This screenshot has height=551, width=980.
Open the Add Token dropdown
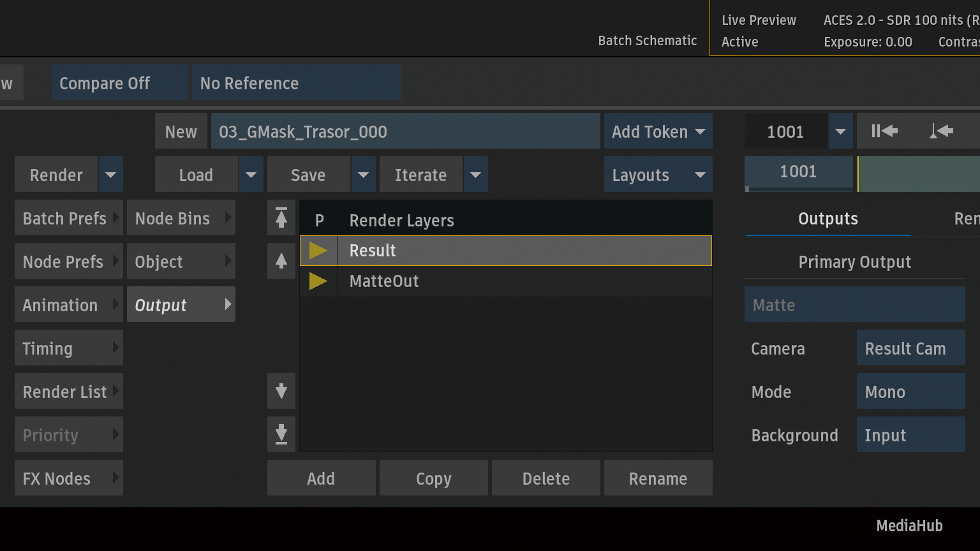click(658, 131)
